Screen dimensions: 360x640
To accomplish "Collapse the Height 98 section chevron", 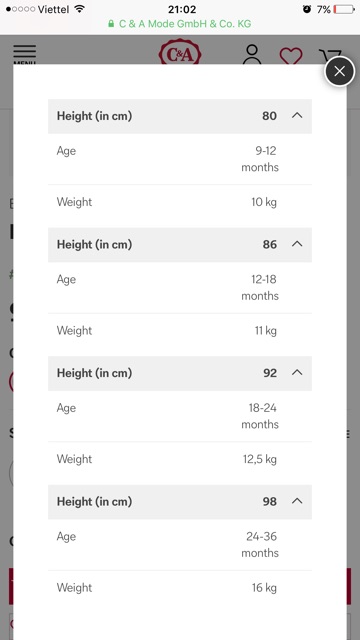I will tap(297, 501).
